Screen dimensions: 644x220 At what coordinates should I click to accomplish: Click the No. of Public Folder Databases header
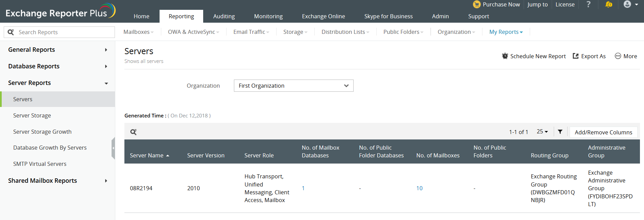381,152
